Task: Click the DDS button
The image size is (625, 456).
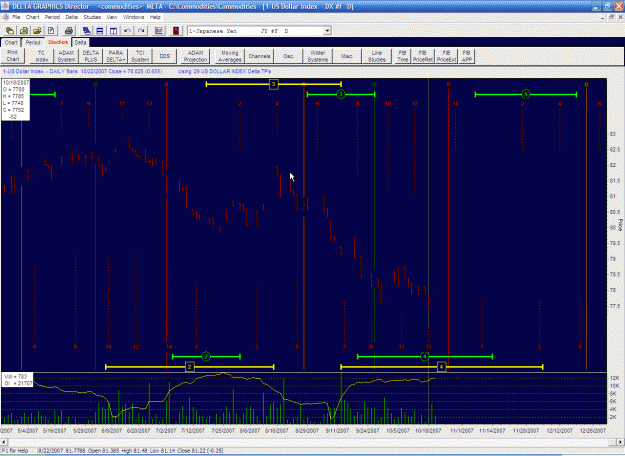Action: pos(165,56)
